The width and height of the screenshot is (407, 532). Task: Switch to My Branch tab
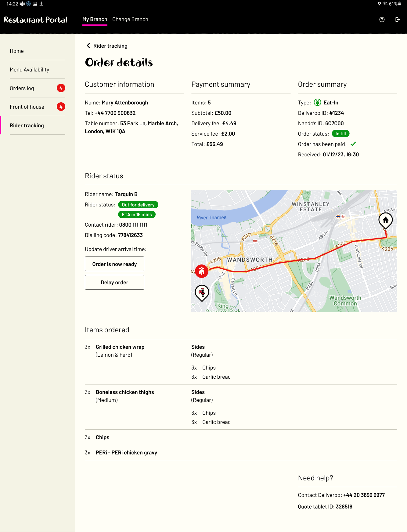pos(95,19)
